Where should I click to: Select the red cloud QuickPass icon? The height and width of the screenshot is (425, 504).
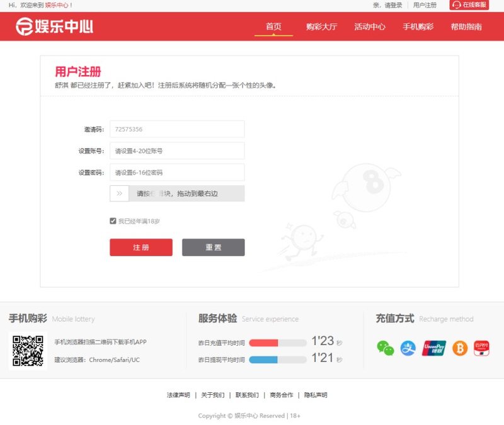(x=481, y=348)
